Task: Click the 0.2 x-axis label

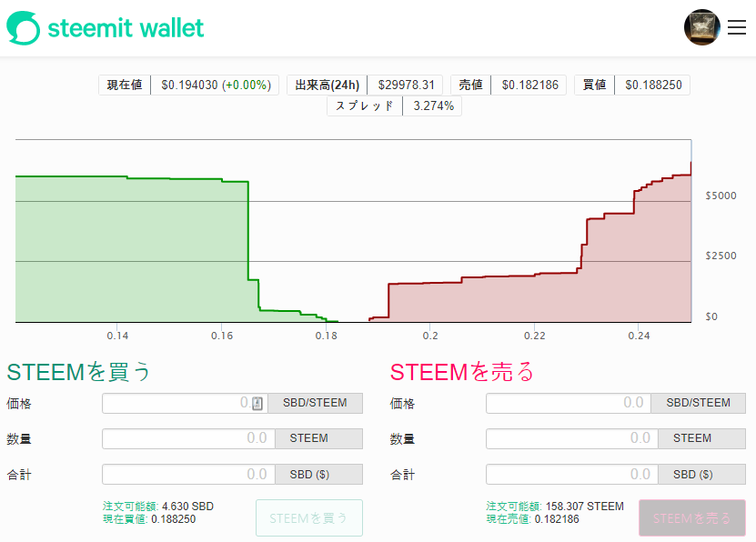Action: (430, 336)
